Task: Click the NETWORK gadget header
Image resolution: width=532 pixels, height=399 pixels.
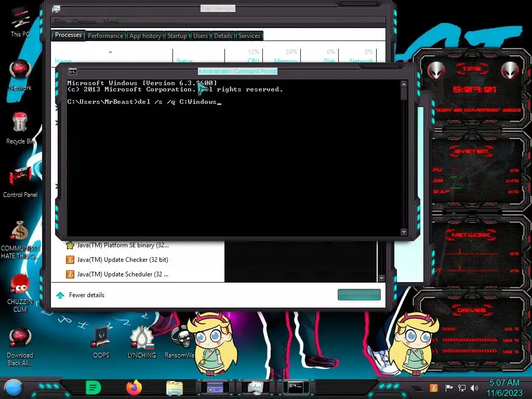Action: tap(471, 235)
